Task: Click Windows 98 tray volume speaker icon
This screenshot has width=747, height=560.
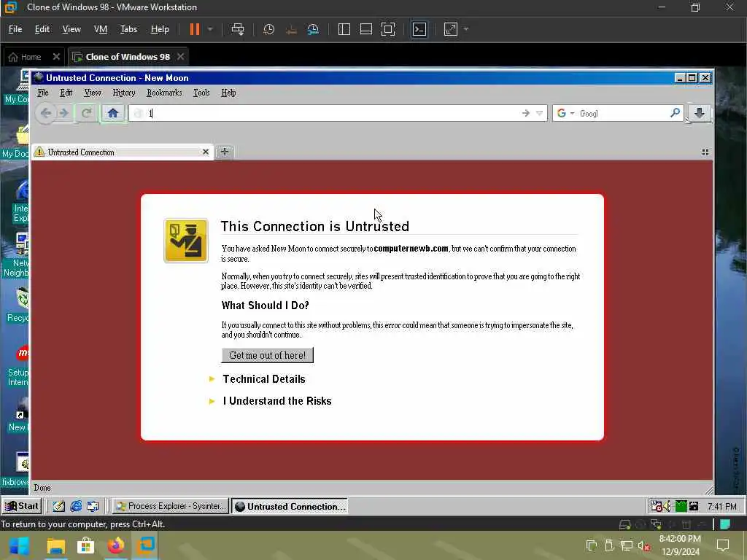Action: [x=668, y=506]
